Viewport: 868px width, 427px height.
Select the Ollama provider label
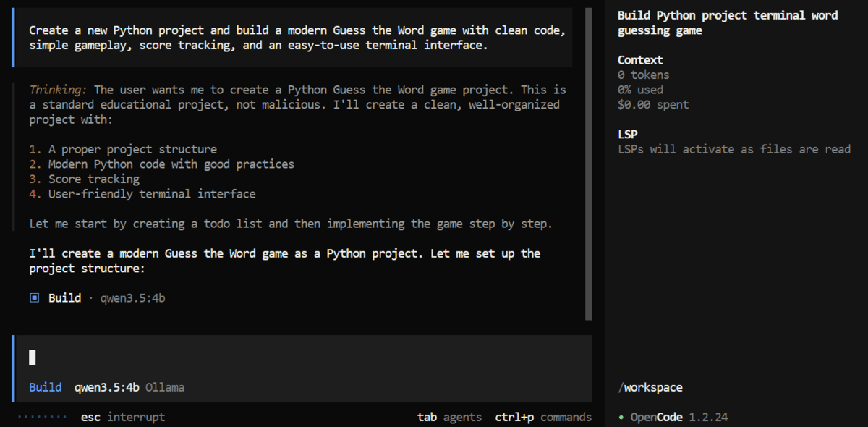165,387
